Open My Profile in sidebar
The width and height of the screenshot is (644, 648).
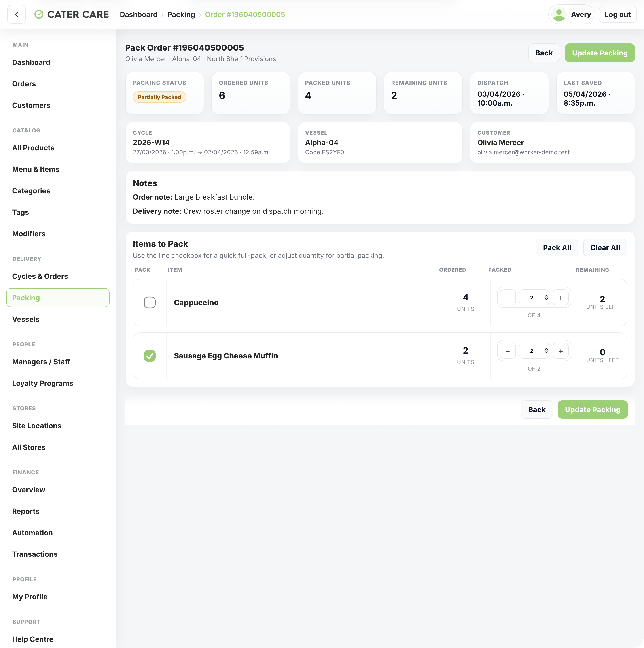(30, 597)
